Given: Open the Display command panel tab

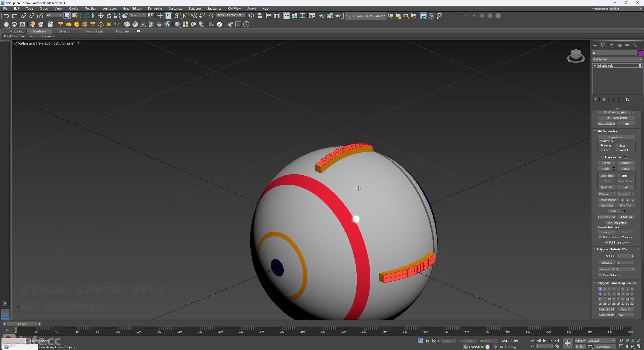Looking at the screenshot, I should click(627, 46).
